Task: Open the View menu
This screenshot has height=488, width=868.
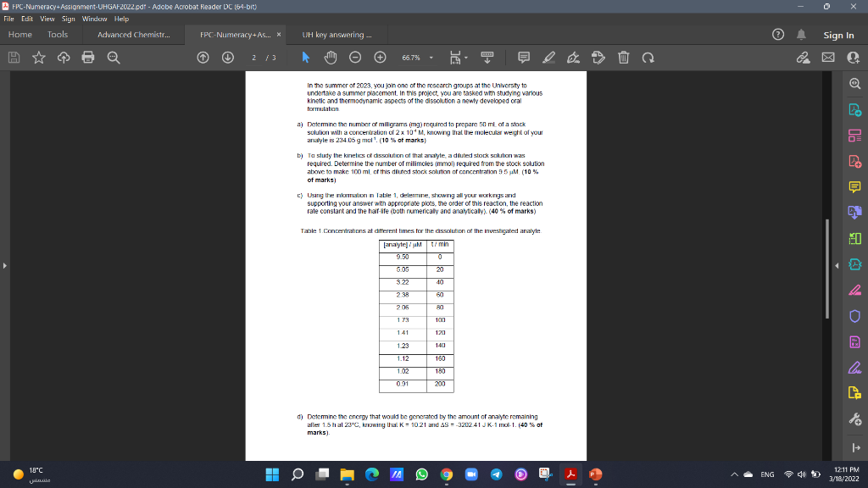Action: [x=47, y=19]
